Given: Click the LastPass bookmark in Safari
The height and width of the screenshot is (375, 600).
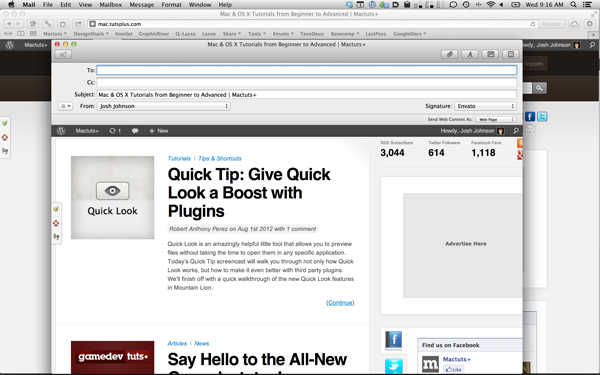Looking at the screenshot, I should [x=376, y=34].
